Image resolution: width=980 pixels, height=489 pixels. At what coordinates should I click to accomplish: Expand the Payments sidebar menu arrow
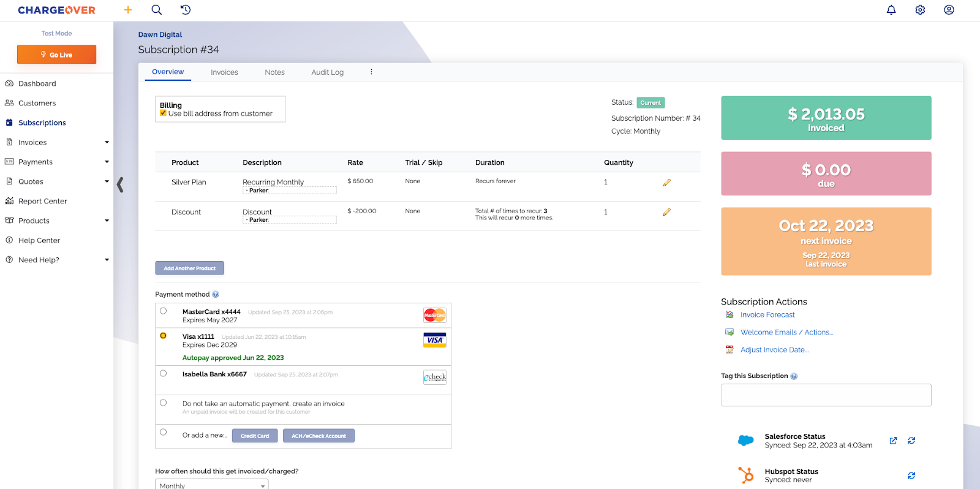107,162
